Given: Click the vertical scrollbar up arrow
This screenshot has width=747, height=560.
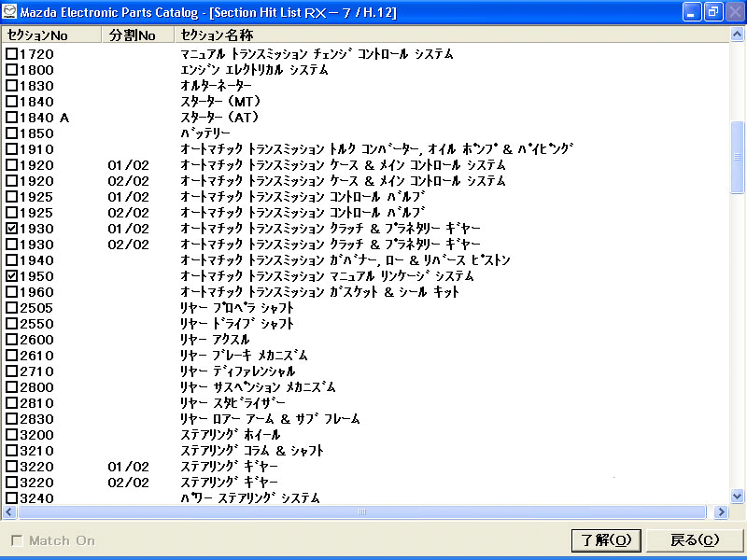Looking at the screenshot, I should coord(737,35).
